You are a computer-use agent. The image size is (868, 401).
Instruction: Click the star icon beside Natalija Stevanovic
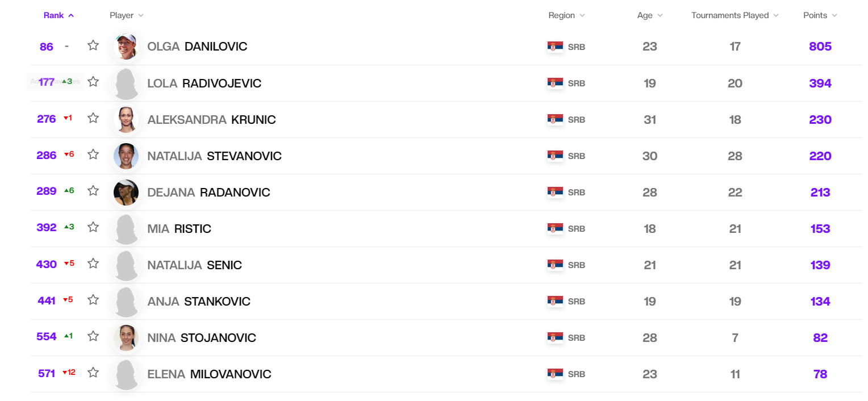point(93,154)
